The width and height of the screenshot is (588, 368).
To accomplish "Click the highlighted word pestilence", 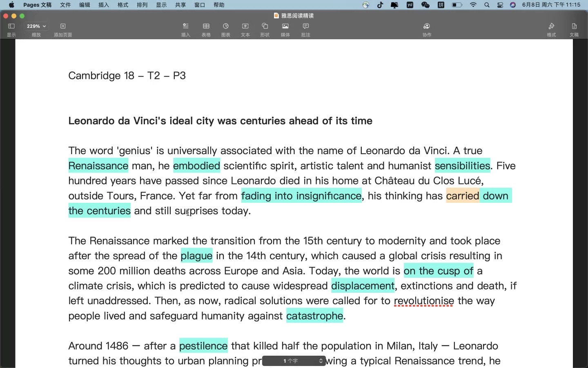I will [x=203, y=346].
